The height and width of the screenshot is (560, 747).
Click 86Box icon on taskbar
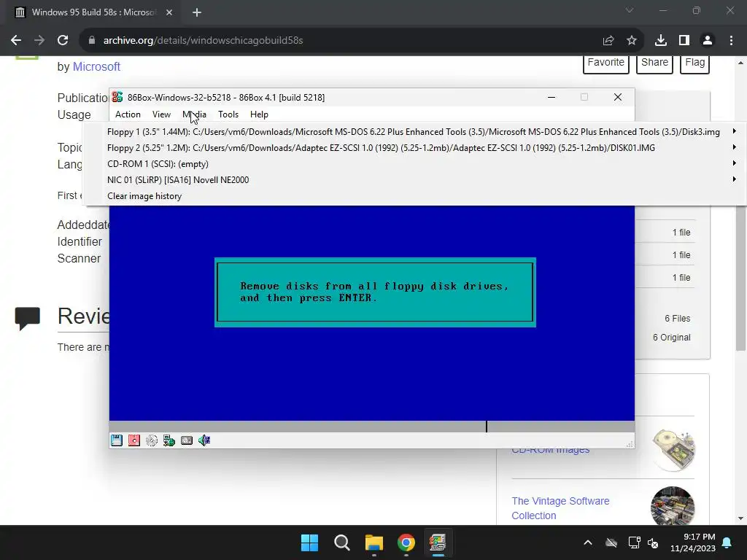click(438, 542)
